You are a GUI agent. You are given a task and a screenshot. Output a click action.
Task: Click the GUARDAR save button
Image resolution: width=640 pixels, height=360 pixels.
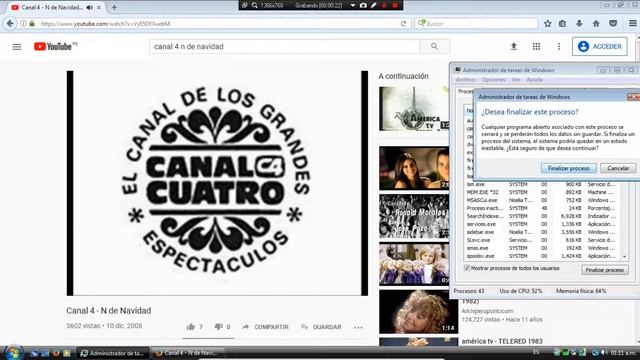click(321, 327)
